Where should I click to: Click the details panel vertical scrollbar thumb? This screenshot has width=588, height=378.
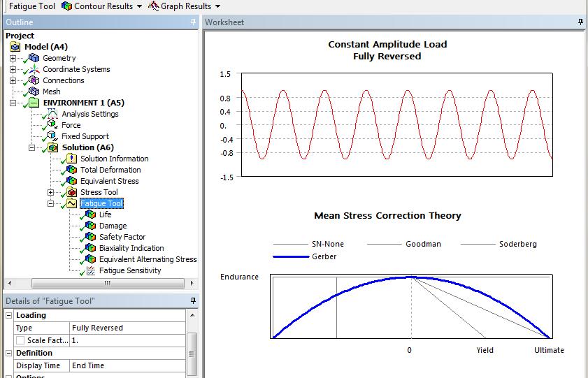pos(192,354)
